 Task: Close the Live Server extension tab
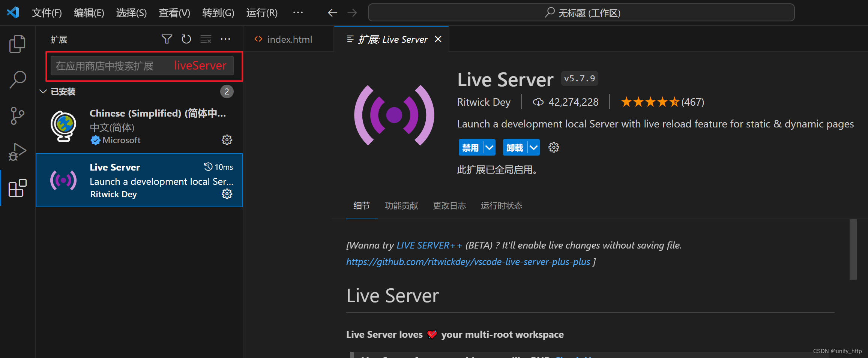pos(438,39)
